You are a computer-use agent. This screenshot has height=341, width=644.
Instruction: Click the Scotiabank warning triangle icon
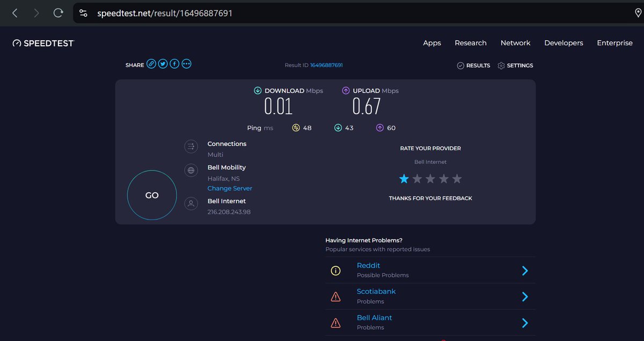click(335, 296)
